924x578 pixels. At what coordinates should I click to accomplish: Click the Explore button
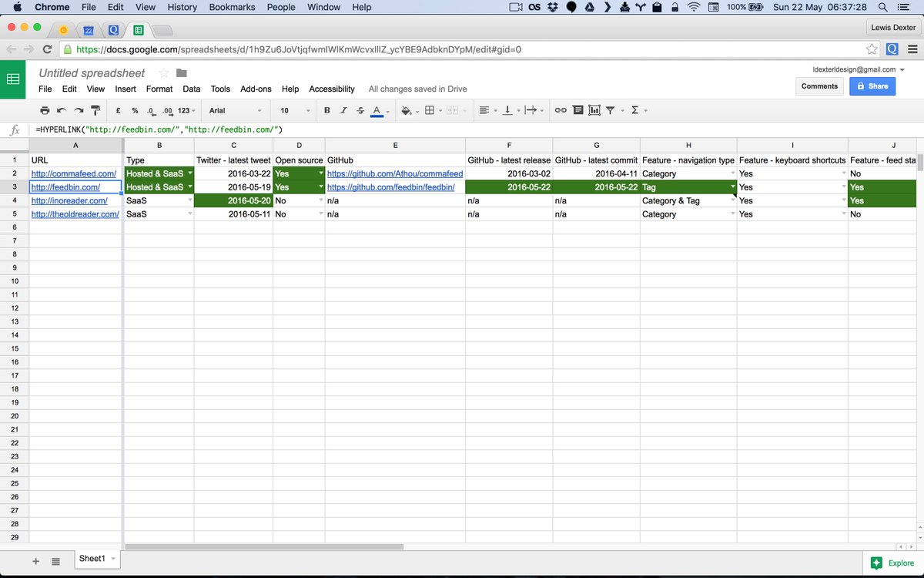click(x=893, y=563)
